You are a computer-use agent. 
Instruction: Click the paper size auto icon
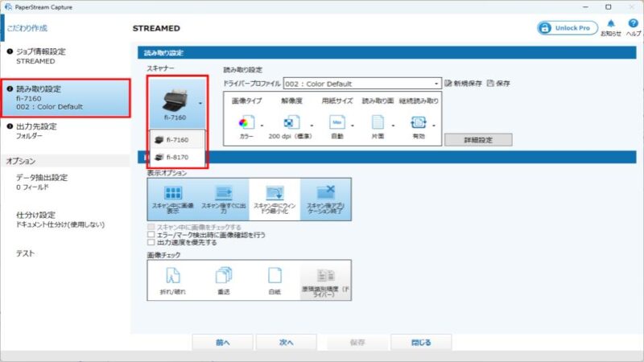tap(336, 122)
